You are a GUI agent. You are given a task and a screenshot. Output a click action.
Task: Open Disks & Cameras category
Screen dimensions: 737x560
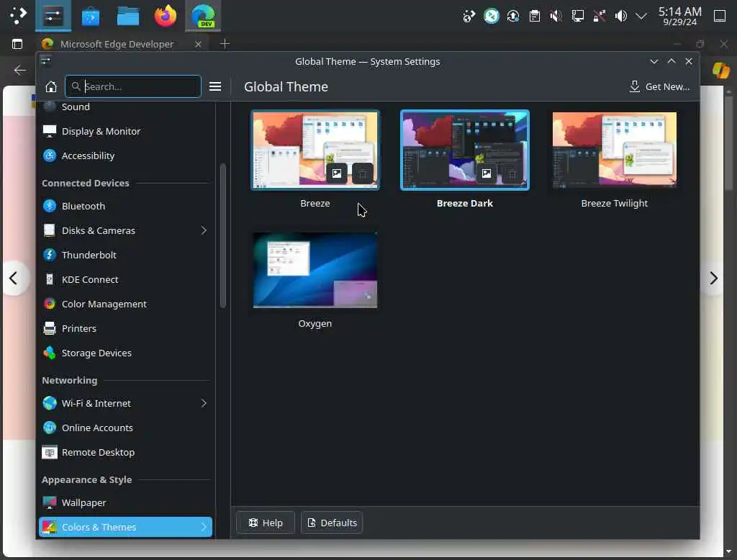click(125, 230)
